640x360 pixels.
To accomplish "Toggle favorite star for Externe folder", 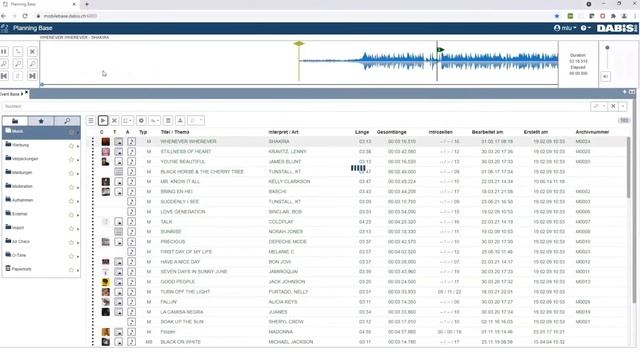I will (x=71, y=215).
